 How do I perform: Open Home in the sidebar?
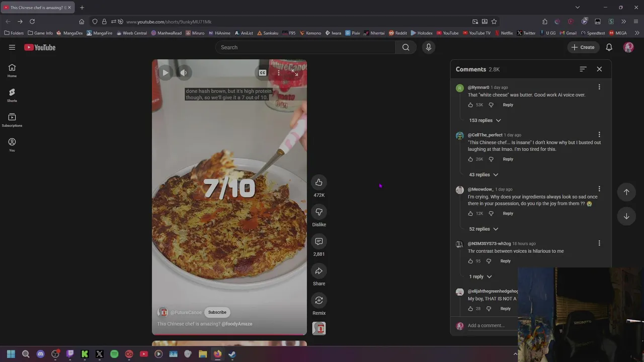[x=12, y=70]
